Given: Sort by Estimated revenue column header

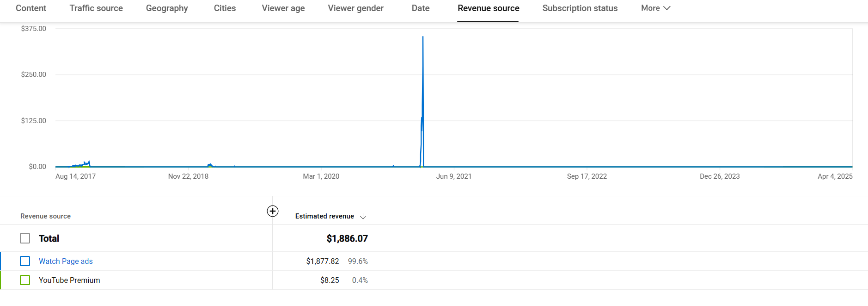Looking at the screenshot, I should [324, 216].
